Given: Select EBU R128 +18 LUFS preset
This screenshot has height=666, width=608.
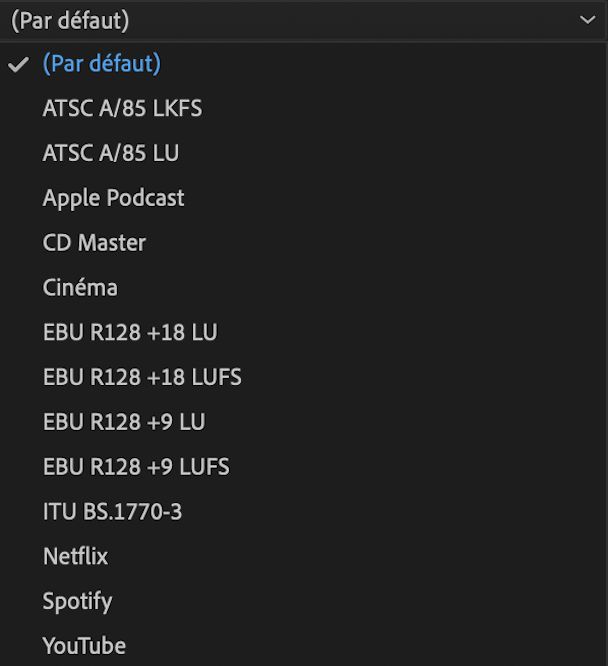Looking at the screenshot, I should point(142,377).
